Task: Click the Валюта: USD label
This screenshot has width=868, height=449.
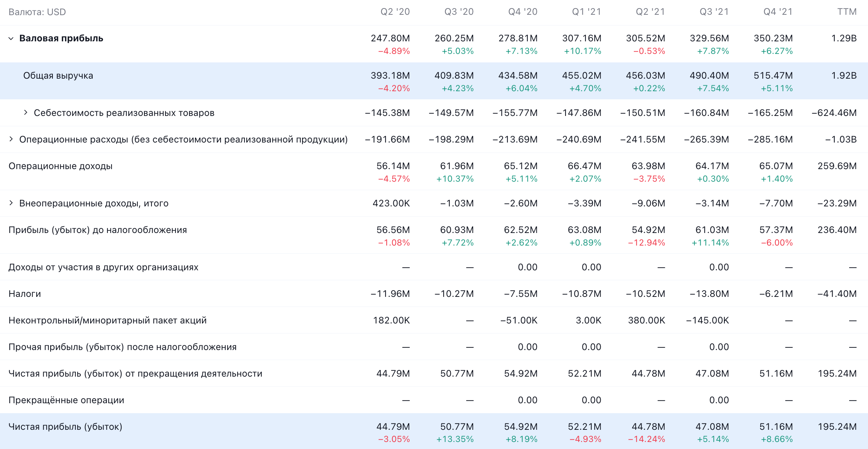Action: pos(37,12)
